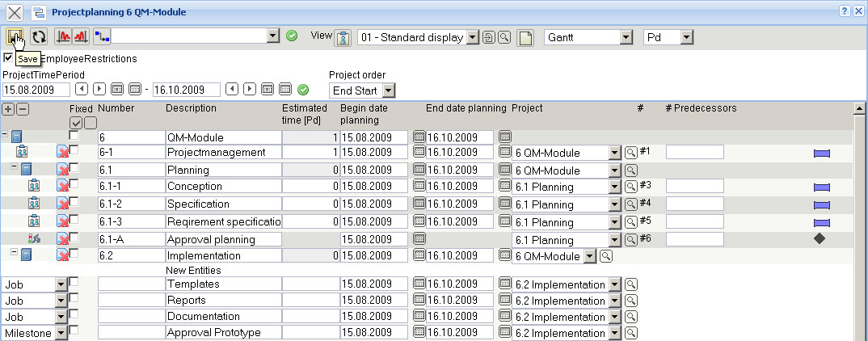The height and width of the screenshot is (341, 868).
Task: Click the blue connected-nodes icon in toolbar
Action: 102,37
